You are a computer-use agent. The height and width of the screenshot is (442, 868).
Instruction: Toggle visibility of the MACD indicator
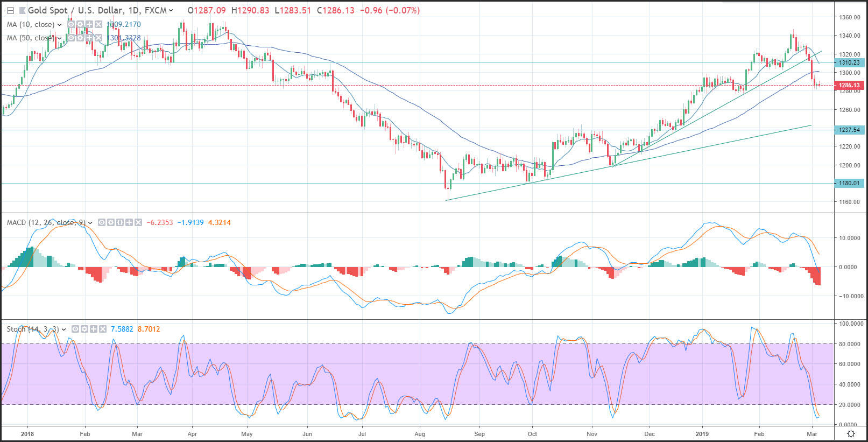[102, 222]
